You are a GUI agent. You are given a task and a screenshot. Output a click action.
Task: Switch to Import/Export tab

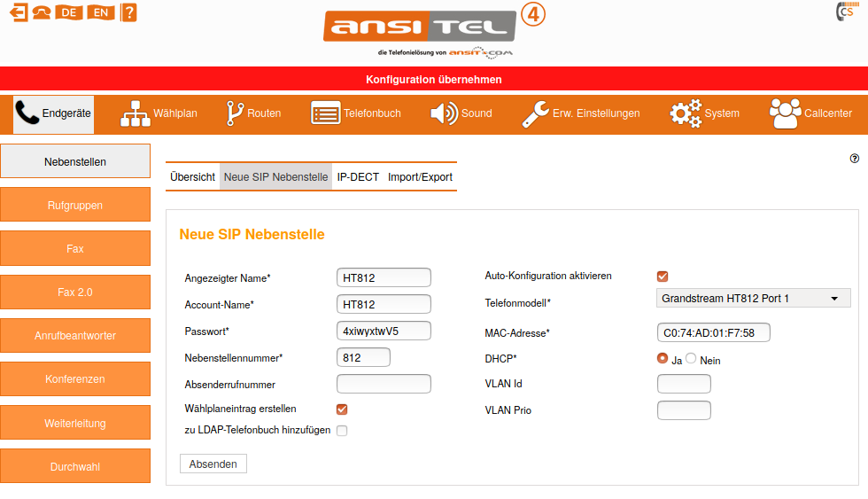(x=420, y=177)
